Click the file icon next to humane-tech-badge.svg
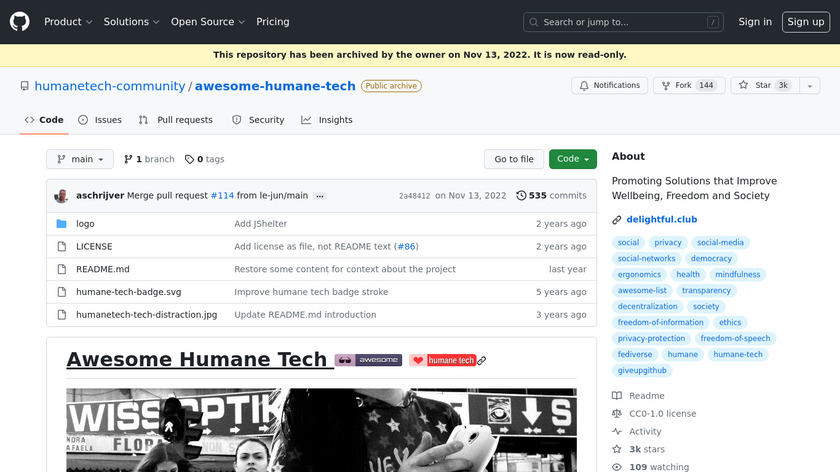This screenshot has height=472, width=840. (62, 292)
